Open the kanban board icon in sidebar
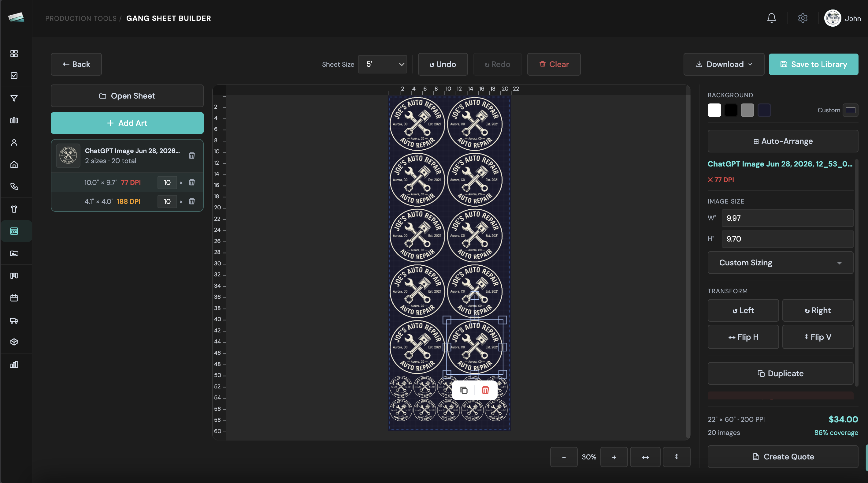868x483 pixels. (14, 276)
